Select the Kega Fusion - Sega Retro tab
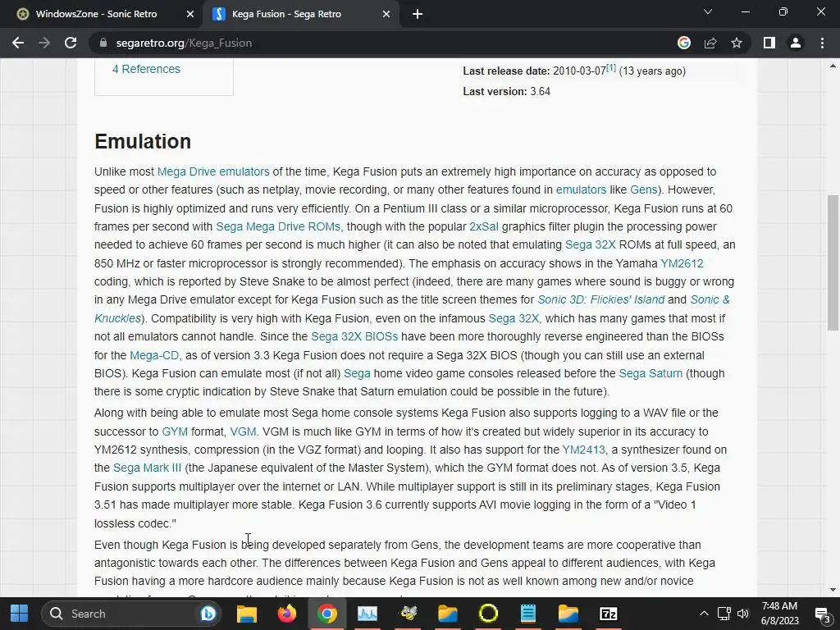Screen dimensions: 840x630 (x=286, y=14)
